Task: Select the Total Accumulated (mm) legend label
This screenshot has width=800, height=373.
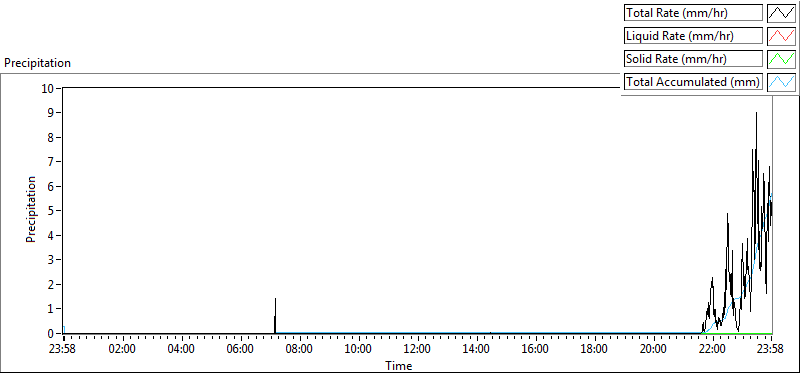Action: click(x=693, y=82)
